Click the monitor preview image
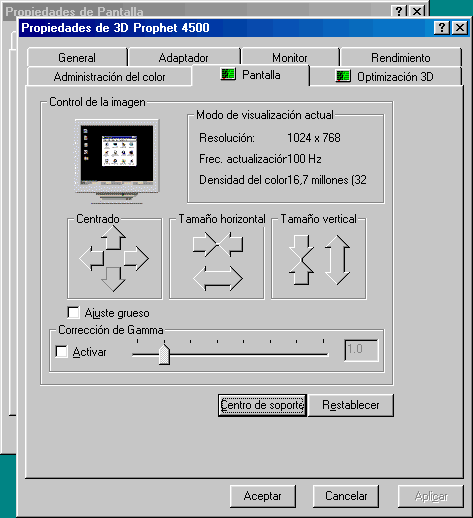Screen dimensions: 473x518 tap(117, 162)
